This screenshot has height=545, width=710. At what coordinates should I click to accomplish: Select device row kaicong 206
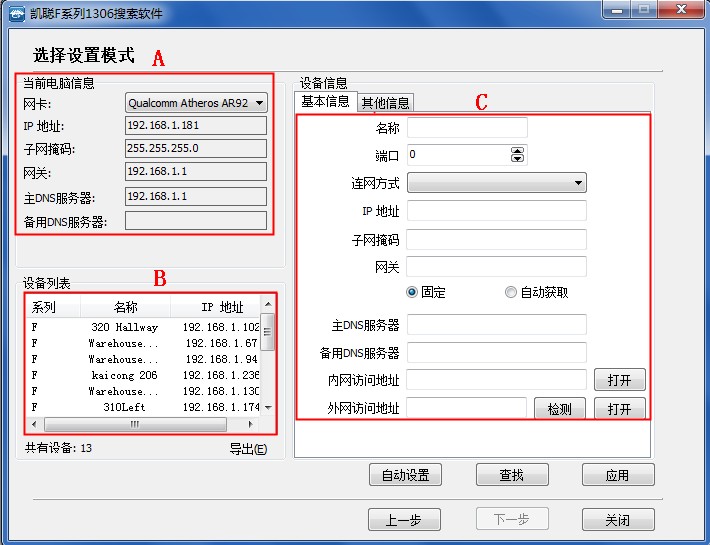pos(144,375)
